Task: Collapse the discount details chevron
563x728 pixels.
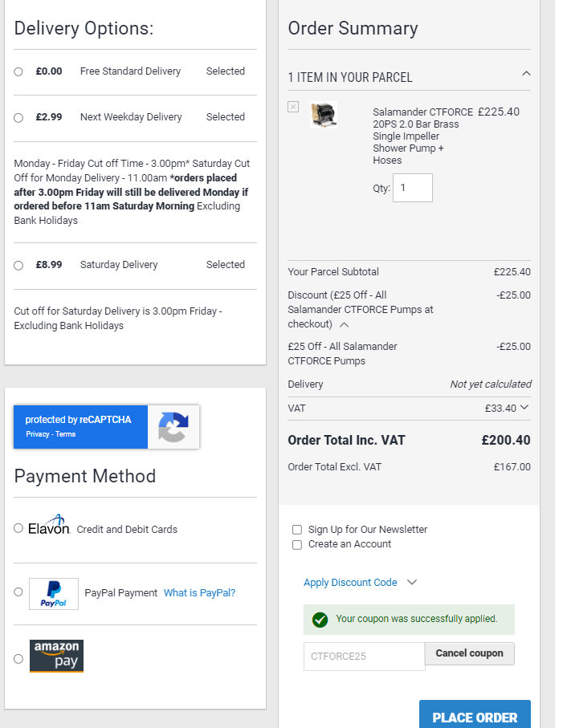Action: pyautogui.click(x=344, y=324)
